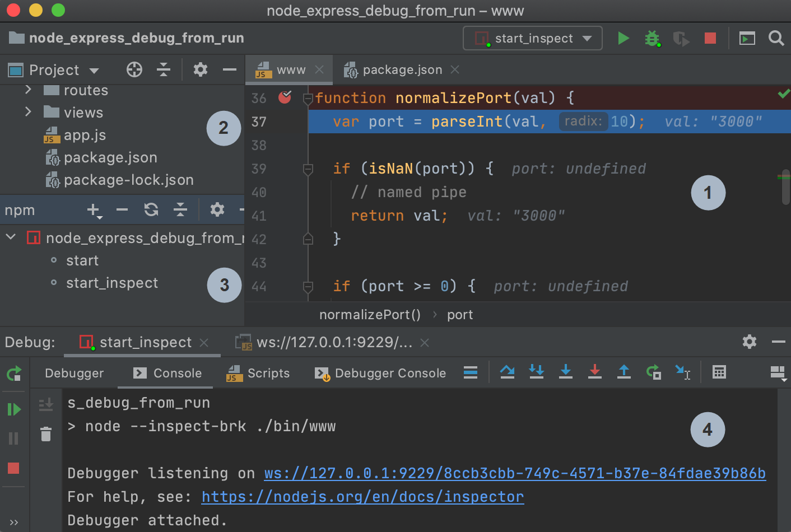Image resolution: width=791 pixels, height=532 pixels.
Task: Open ws://127.0.0.1:9229 debugger link
Action: pos(515,474)
